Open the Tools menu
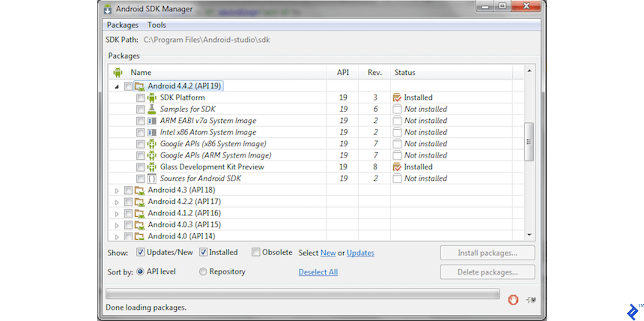Screen dimensions: 644x321 pyautogui.click(x=157, y=25)
